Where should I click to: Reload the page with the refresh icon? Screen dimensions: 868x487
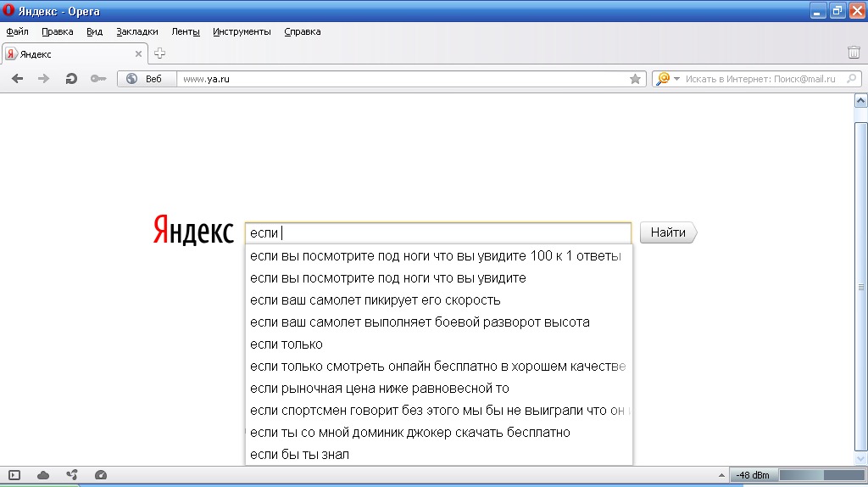(71, 79)
